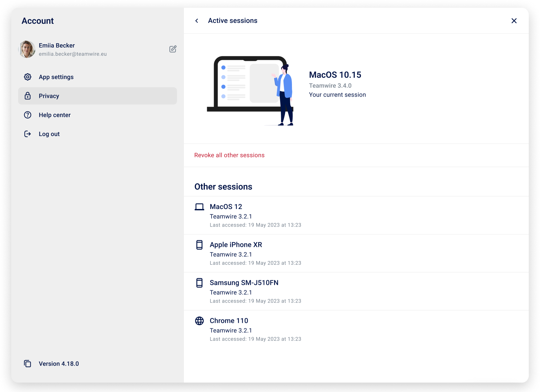The width and height of the screenshot is (540, 392).
Task: Click the Help center question mark icon
Action: click(x=28, y=115)
